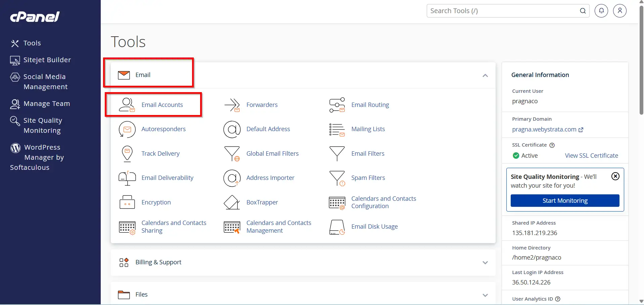Collapse the Email section chevron
The height and width of the screenshot is (305, 644).
[x=485, y=75]
